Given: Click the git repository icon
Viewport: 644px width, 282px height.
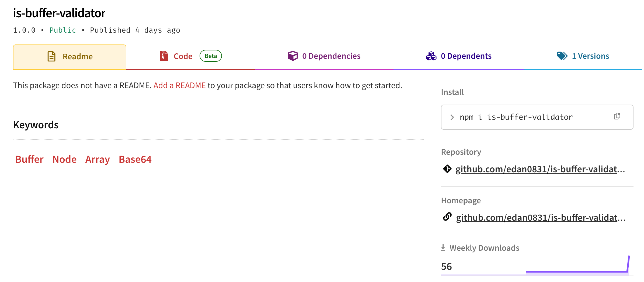Looking at the screenshot, I should pyautogui.click(x=447, y=169).
